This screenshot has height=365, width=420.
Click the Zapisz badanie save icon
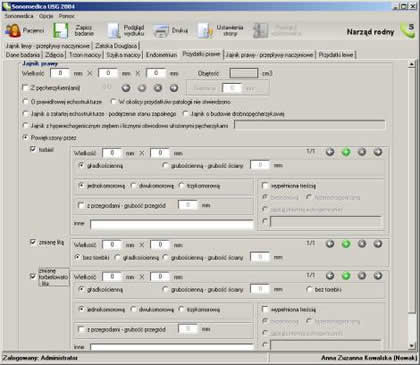pyautogui.click(x=61, y=31)
